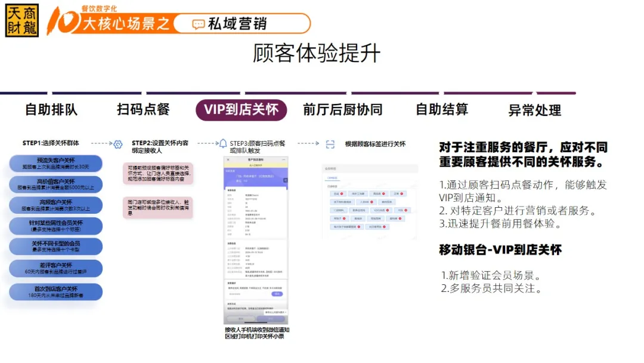This screenshot has height=363, width=644.
Task: Select 针对某些属性会员关怀
Action: pyautogui.click(x=56, y=226)
